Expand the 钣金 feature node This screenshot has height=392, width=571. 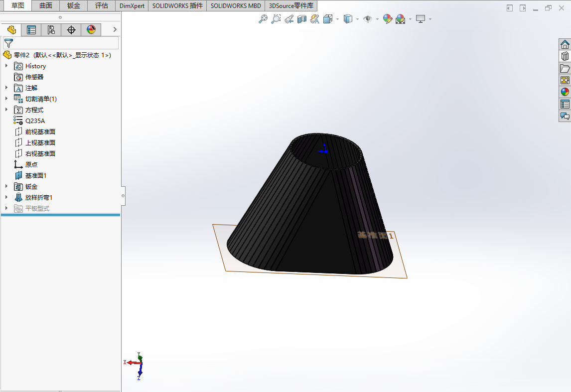(6, 186)
